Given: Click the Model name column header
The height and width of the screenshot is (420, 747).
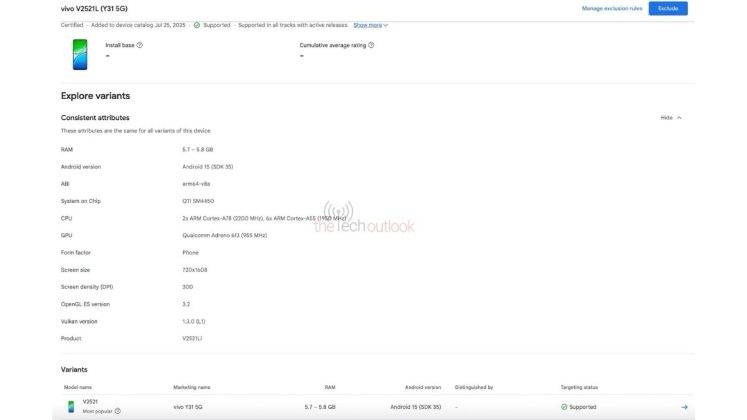Looking at the screenshot, I should tap(76, 386).
